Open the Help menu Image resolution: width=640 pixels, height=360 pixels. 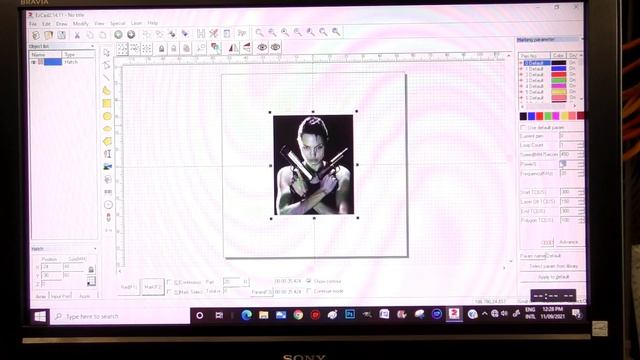pos(153,23)
